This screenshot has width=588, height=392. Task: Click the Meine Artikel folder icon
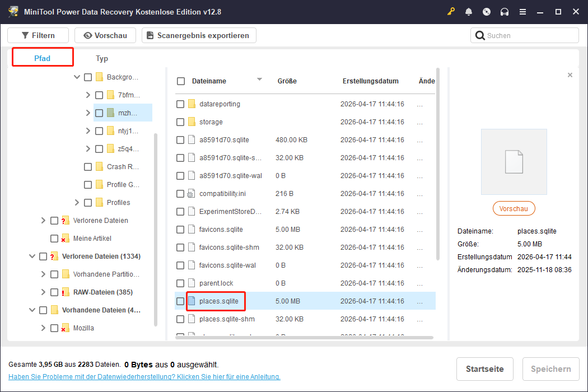pyautogui.click(x=66, y=238)
